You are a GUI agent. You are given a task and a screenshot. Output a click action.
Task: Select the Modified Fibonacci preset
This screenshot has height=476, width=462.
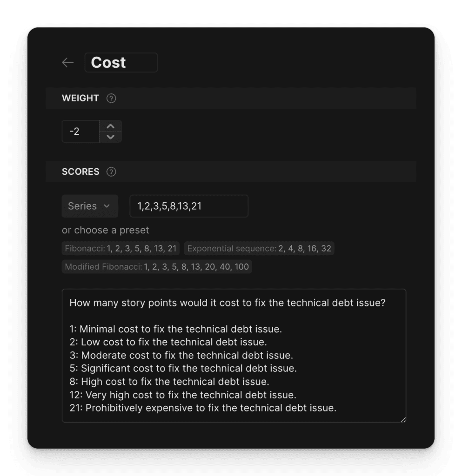[156, 266]
